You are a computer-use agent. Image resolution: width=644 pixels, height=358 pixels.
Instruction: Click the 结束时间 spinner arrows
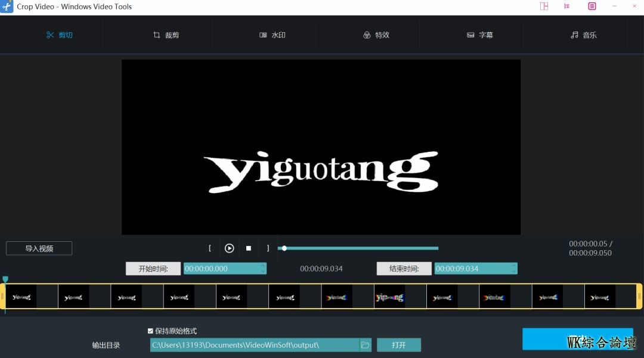click(x=513, y=269)
